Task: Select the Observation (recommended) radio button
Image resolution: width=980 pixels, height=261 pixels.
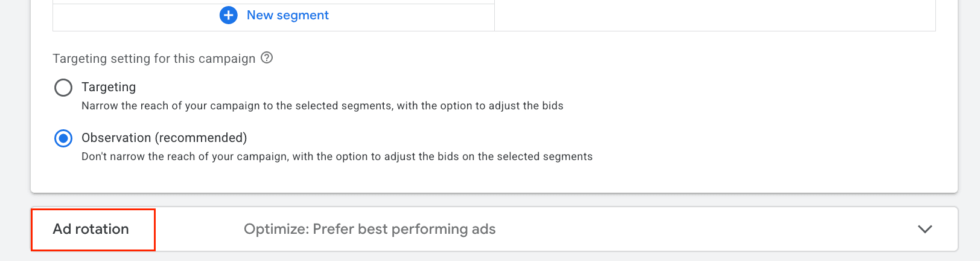Action: pos(63,138)
